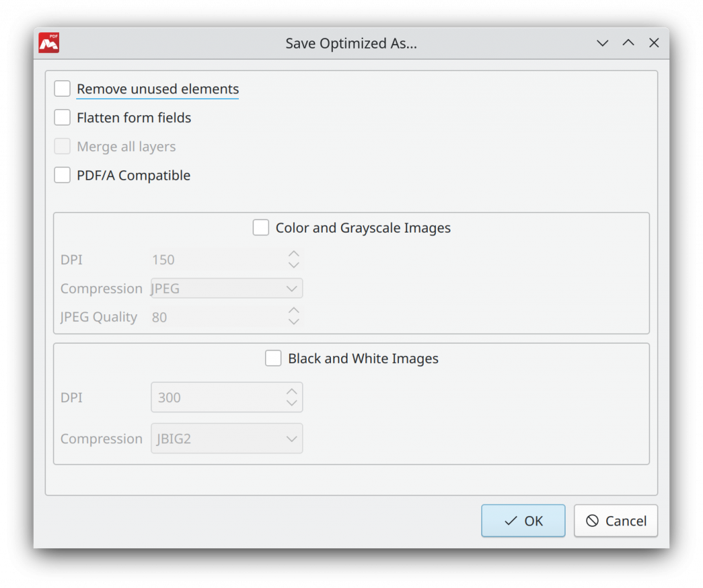Image resolution: width=703 pixels, height=588 pixels.
Task: Enable the Remove unused elements checkbox
Action: pos(62,89)
